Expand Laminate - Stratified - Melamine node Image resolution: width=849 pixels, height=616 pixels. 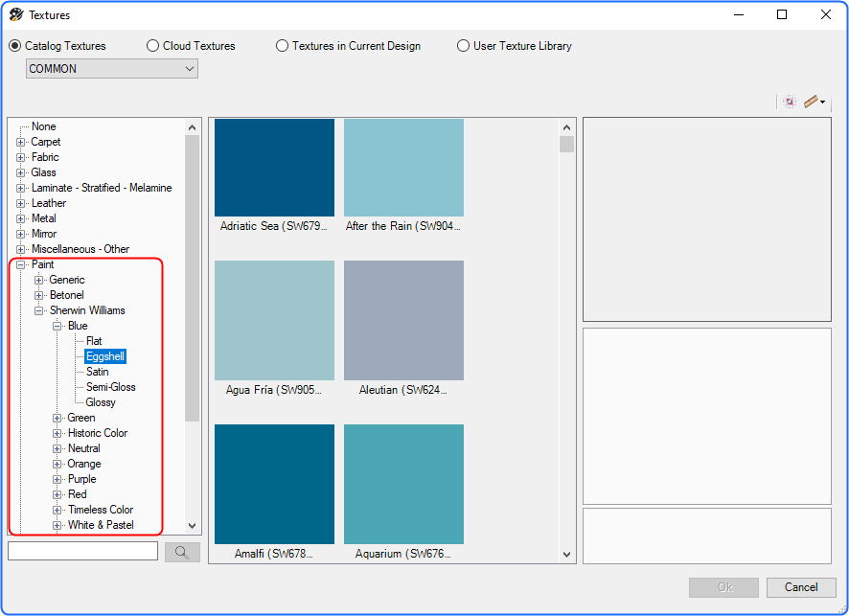coord(20,189)
